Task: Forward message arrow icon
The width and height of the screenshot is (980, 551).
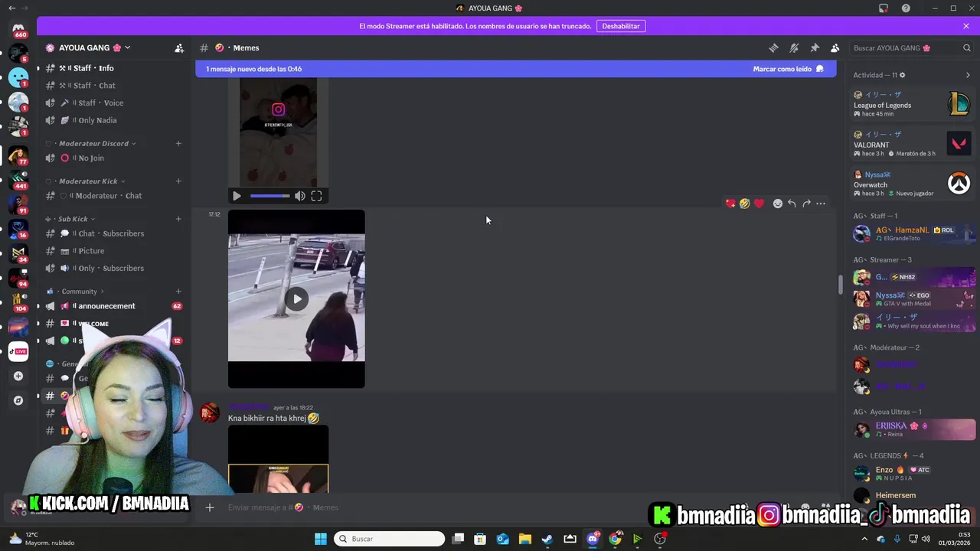Action: point(806,204)
